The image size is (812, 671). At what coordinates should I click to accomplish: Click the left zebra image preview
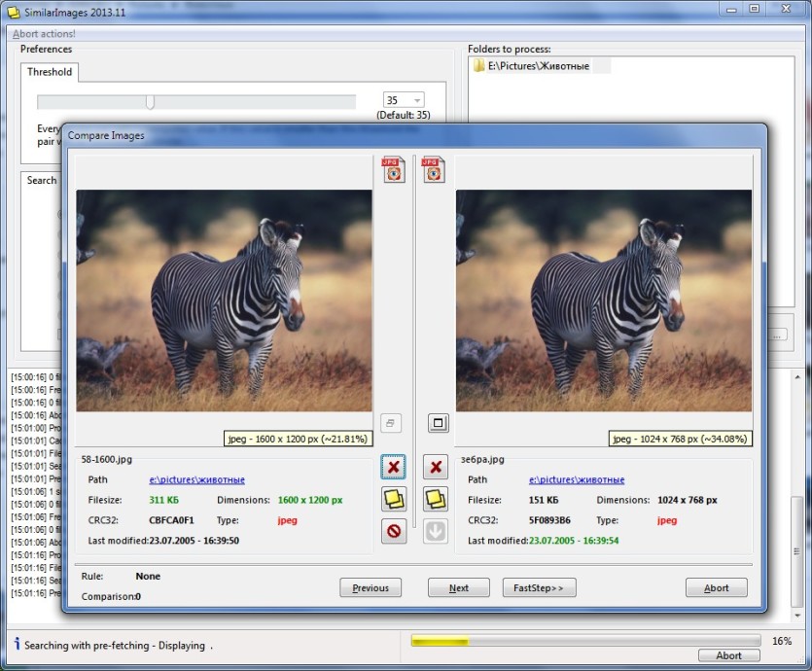(x=225, y=300)
